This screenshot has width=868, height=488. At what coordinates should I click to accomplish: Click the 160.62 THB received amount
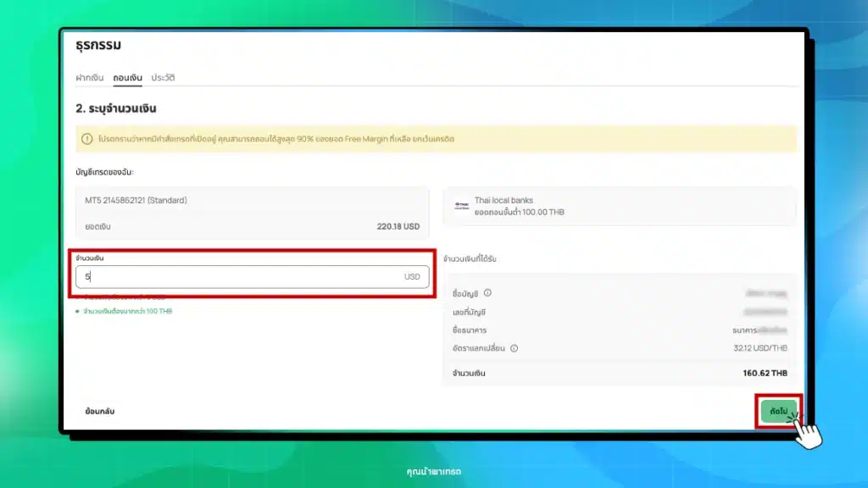(765, 373)
